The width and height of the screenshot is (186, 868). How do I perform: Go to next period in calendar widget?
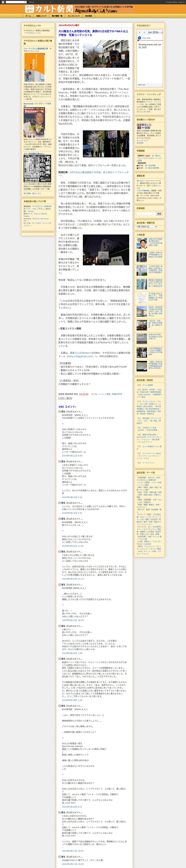(144, 32)
